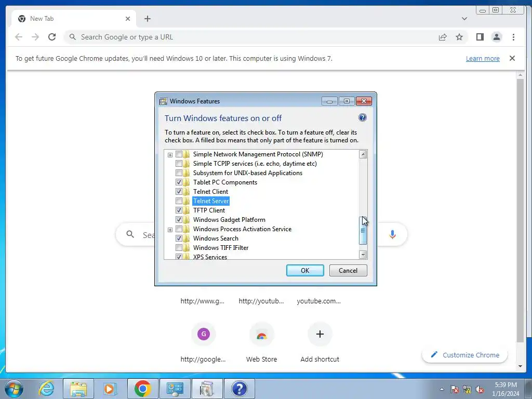Add a new shortcut tile

[x=320, y=334]
